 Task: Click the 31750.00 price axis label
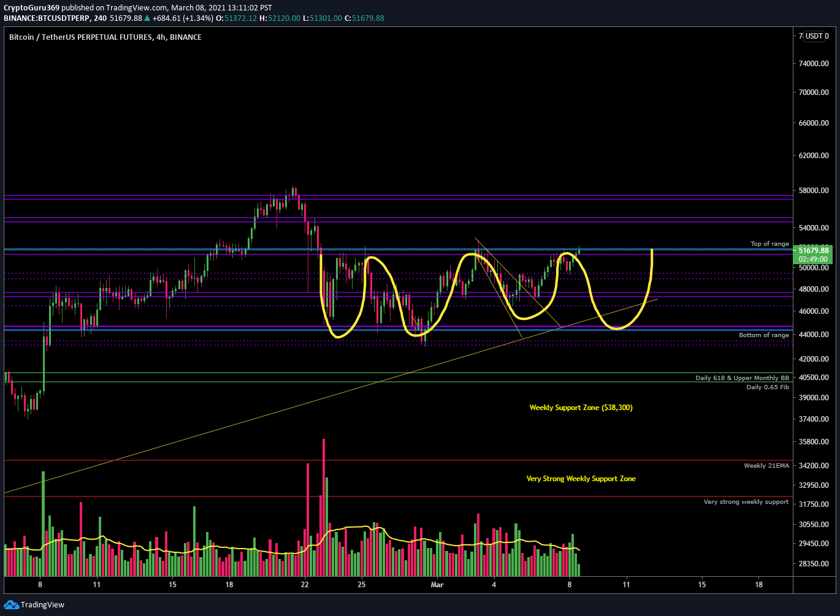814,504
